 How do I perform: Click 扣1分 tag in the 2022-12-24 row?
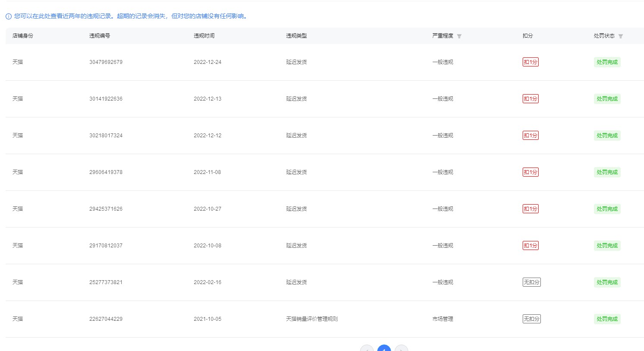pos(530,62)
